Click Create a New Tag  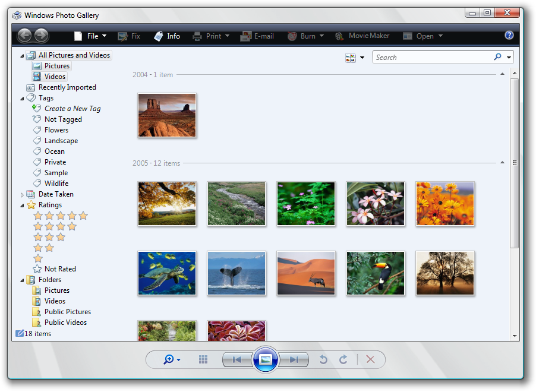[72, 109]
